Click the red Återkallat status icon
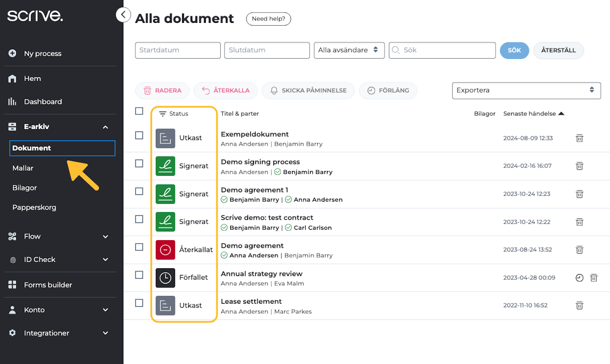The width and height of the screenshot is (610, 364). click(x=165, y=250)
